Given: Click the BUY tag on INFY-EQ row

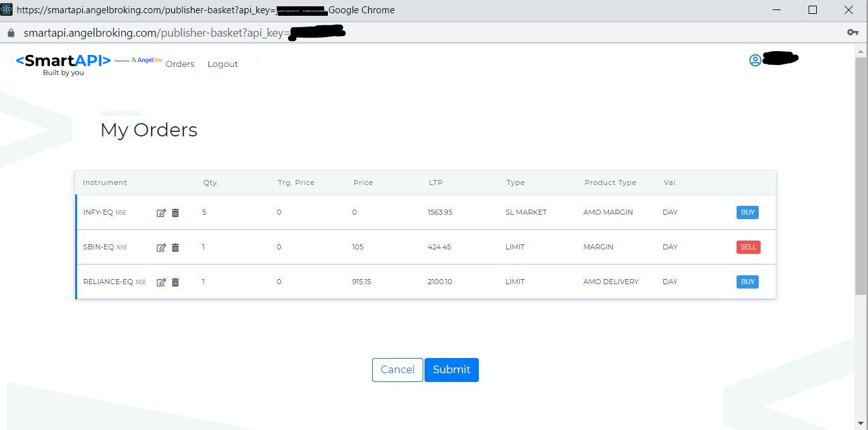Looking at the screenshot, I should [747, 213].
